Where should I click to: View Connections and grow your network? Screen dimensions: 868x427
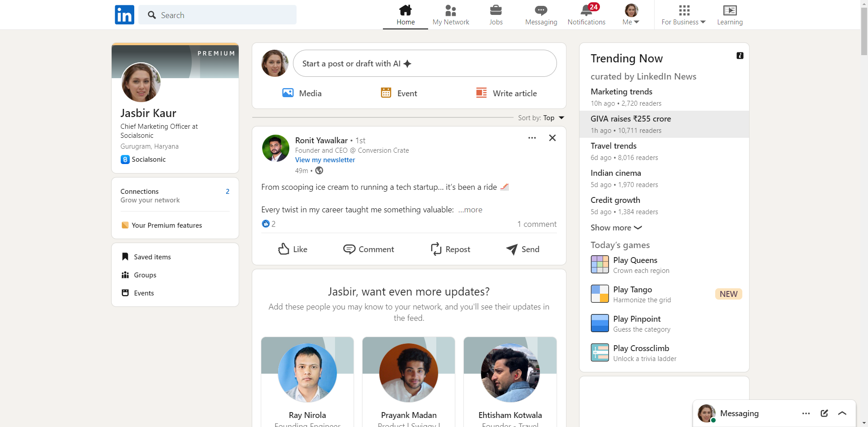(x=175, y=196)
